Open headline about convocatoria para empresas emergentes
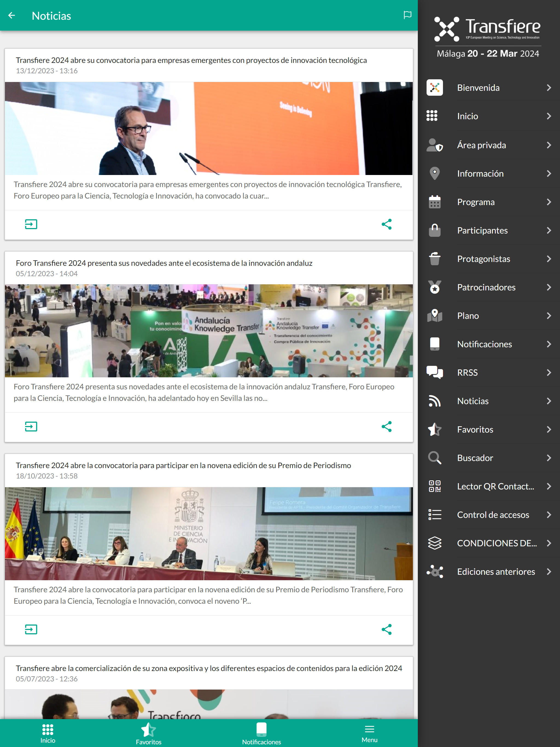560x747 pixels. pos(191,60)
